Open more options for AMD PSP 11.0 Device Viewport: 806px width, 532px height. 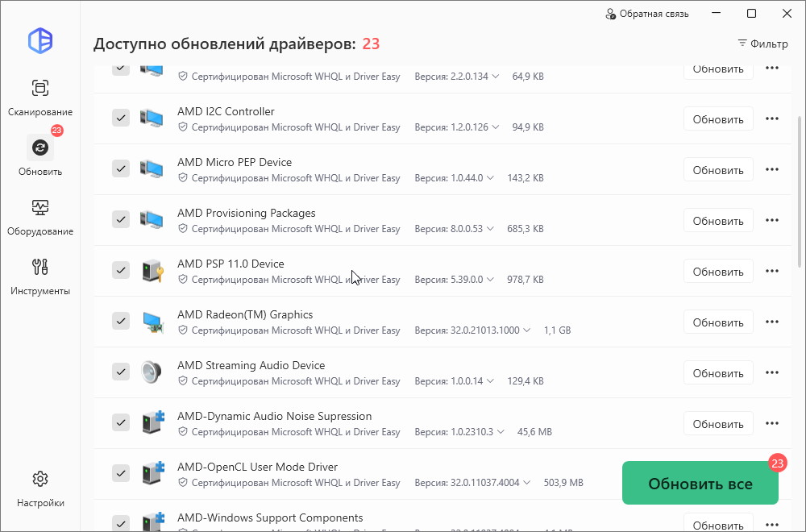coord(772,272)
